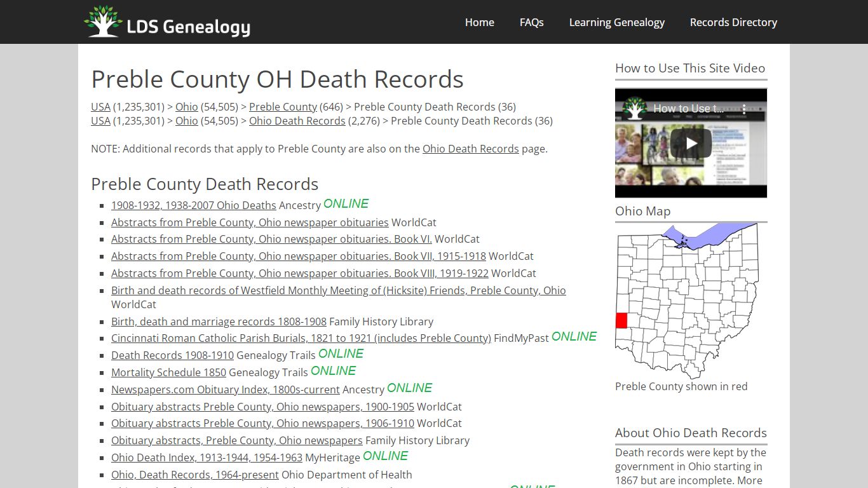Click the video title 'How to Use t...'
This screenshot has width=868, height=488.
pos(688,109)
